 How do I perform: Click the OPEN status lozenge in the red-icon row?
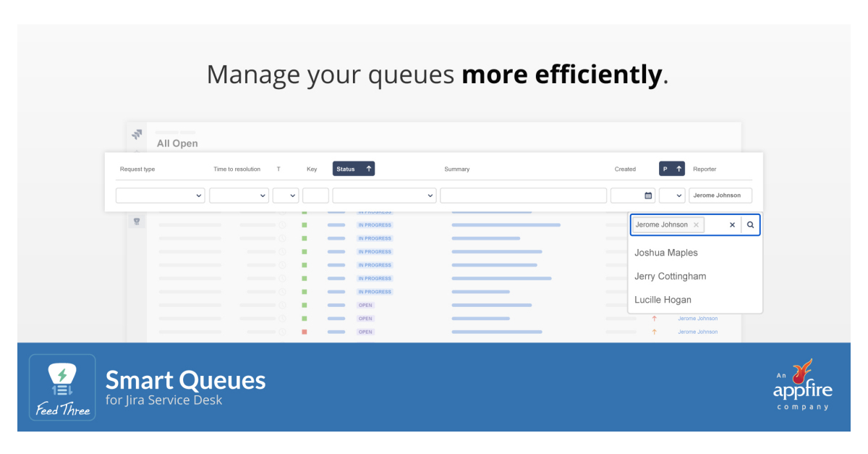coord(365,332)
